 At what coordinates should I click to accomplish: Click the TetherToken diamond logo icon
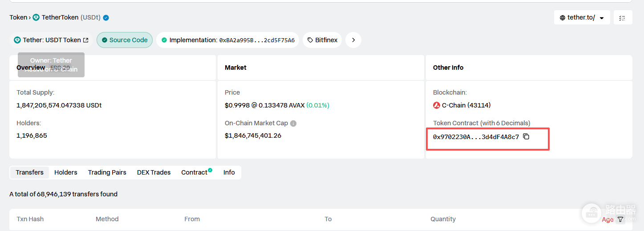[36, 18]
